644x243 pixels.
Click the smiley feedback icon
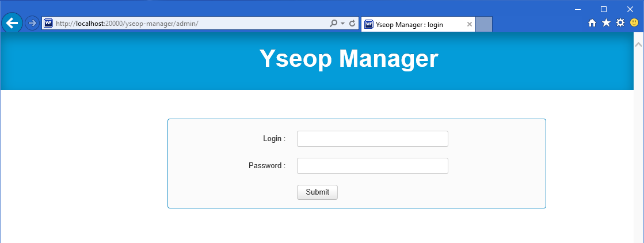click(x=634, y=23)
